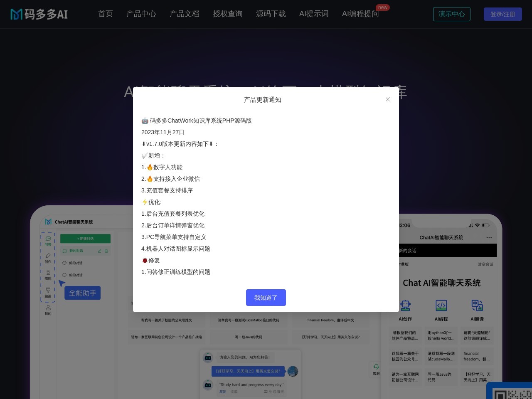Click 清空会话 in the phone preview

485,264
